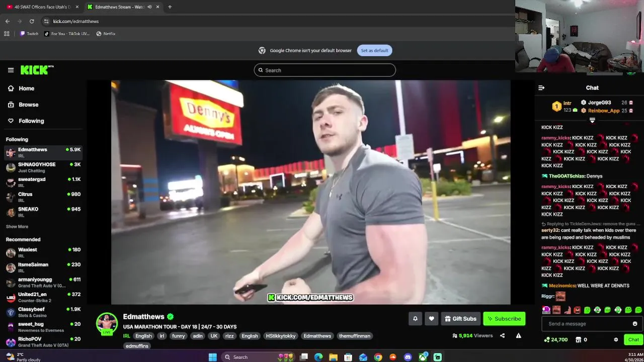Collapse the chat panel

(541, 87)
